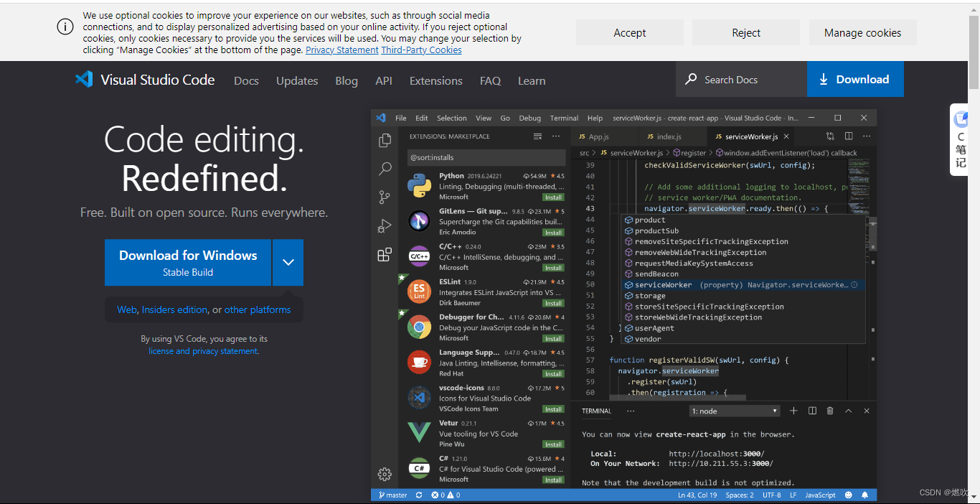980x504 pixels.
Task: Open the terminal selector '1: node' dropdown
Action: 735,411
